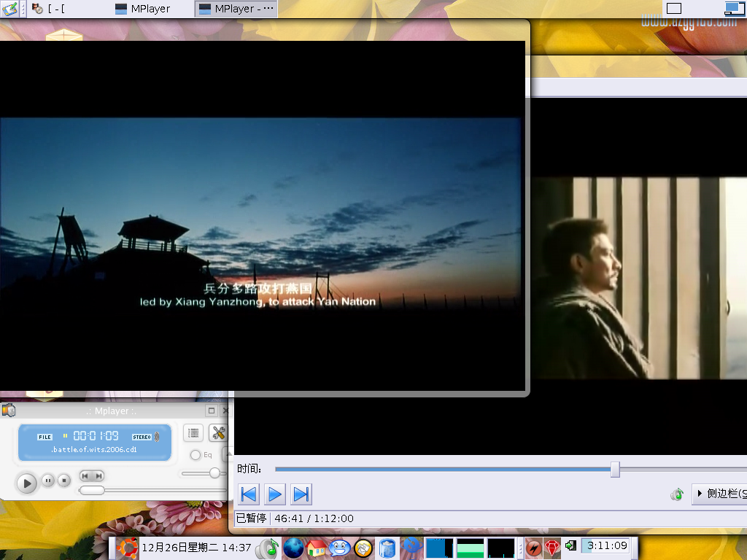The width and height of the screenshot is (747, 560).
Task: Click the 00:01:09 elapsed time display
Action: point(96,436)
